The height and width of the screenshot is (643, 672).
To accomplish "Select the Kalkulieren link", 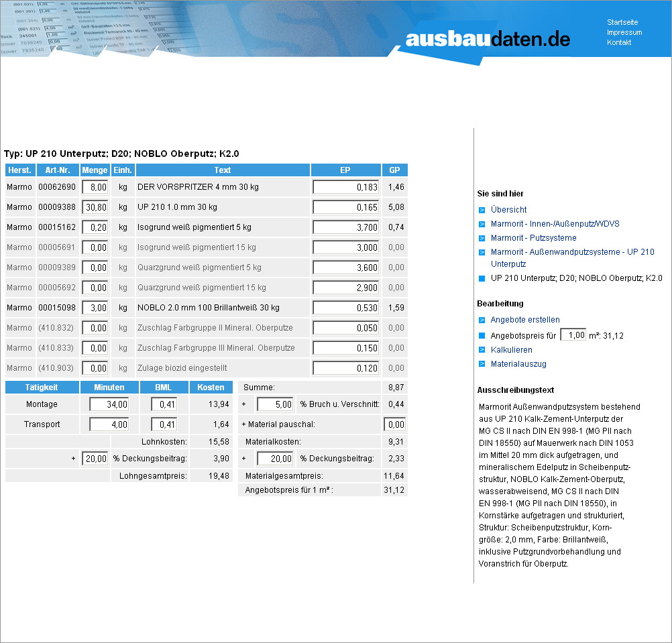I will pyautogui.click(x=511, y=349).
